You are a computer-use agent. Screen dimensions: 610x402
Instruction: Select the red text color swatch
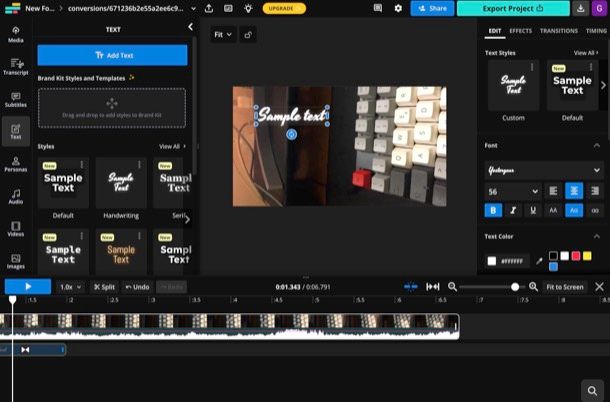tap(576, 256)
